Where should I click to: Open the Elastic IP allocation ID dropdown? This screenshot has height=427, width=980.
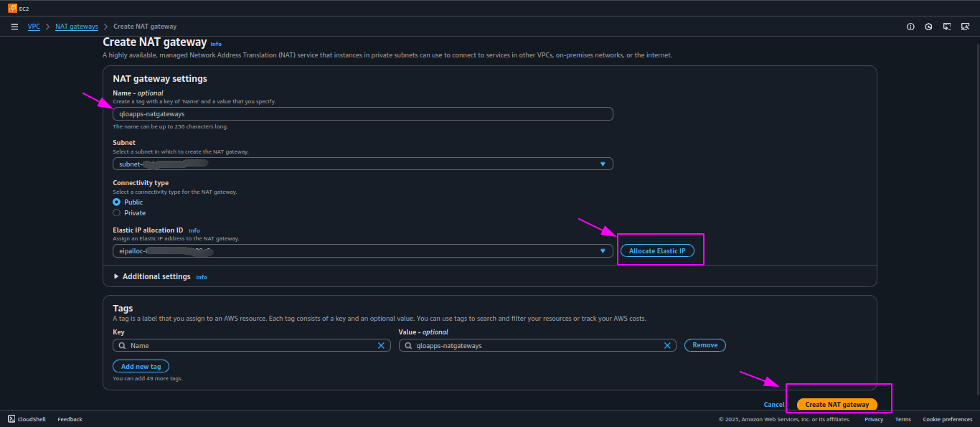click(x=363, y=251)
